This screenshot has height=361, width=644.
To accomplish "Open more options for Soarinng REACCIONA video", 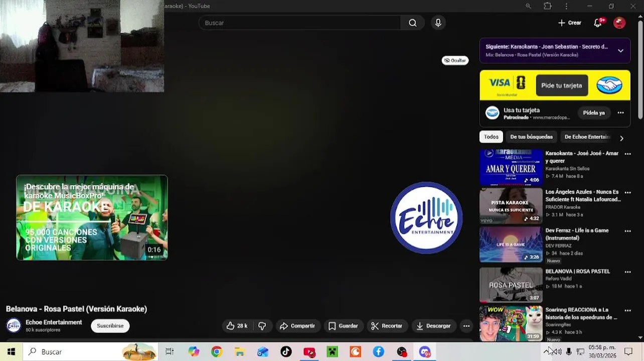I will click(x=627, y=310).
